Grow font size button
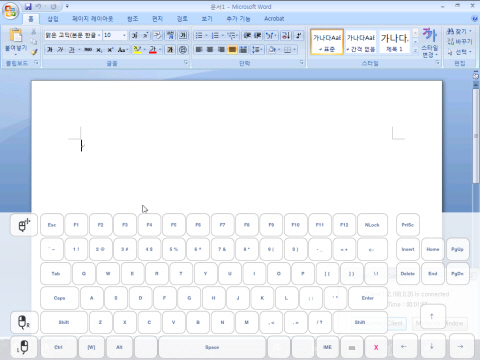This screenshot has height=360, width=480. (135, 35)
